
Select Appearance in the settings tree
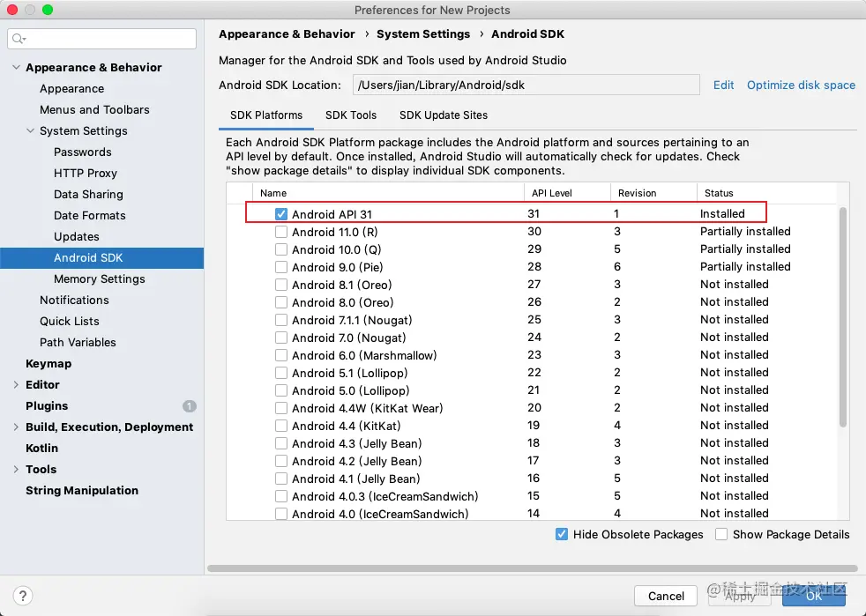tap(71, 89)
